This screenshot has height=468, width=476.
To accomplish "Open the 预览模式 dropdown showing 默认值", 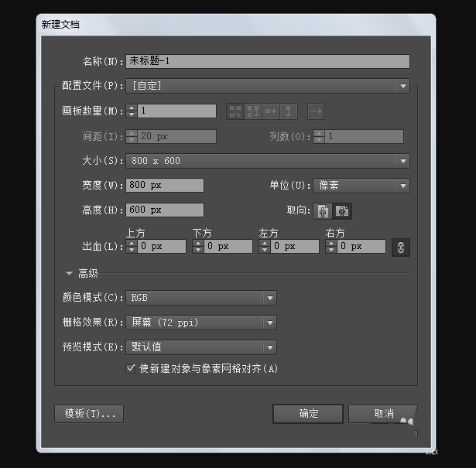I will coord(201,347).
